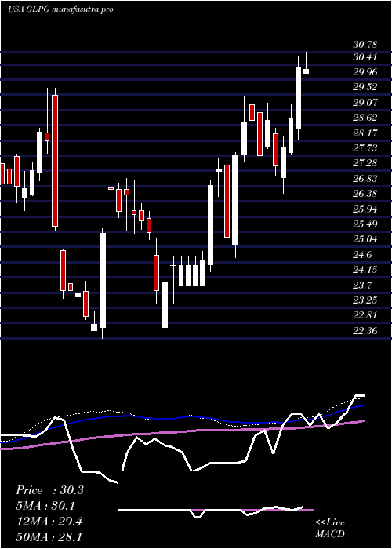Click the 29.52 price axis label
This screenshot has width=392, height=549.
[x=365, y=88]
